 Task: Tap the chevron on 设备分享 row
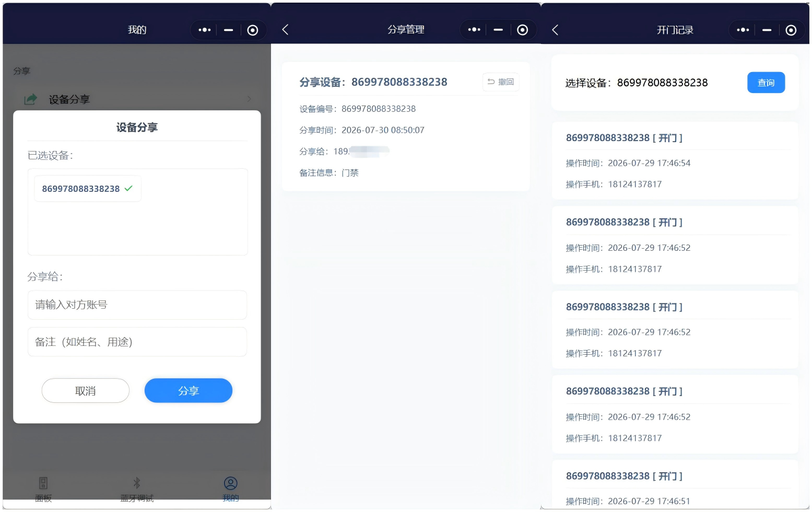point(249,99)
